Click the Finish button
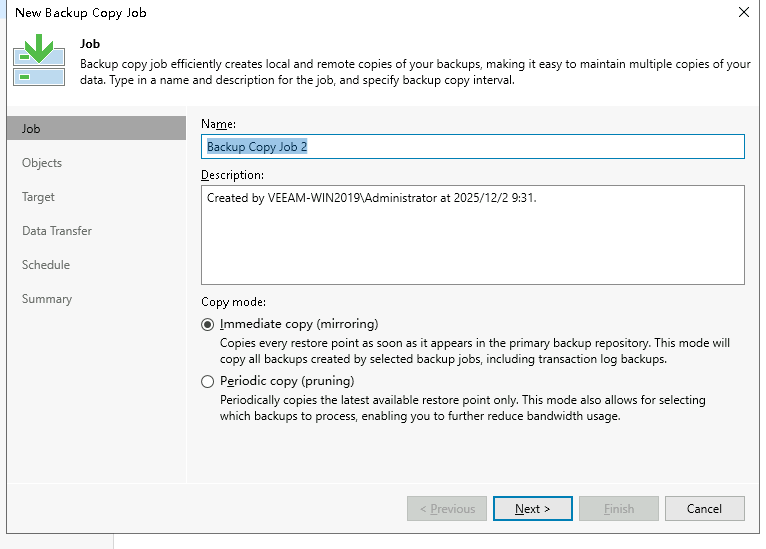Image resolution: width=766 pixels, height=549 pixels. [619, 509]
